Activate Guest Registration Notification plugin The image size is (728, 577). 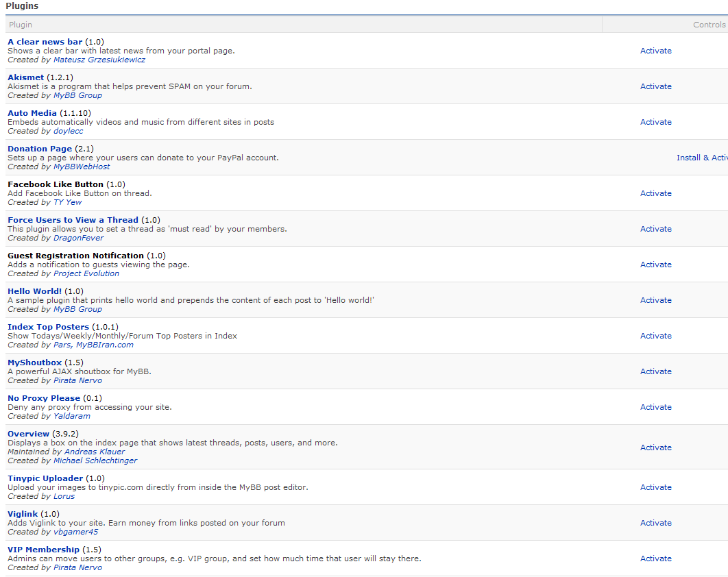point(655,265)
